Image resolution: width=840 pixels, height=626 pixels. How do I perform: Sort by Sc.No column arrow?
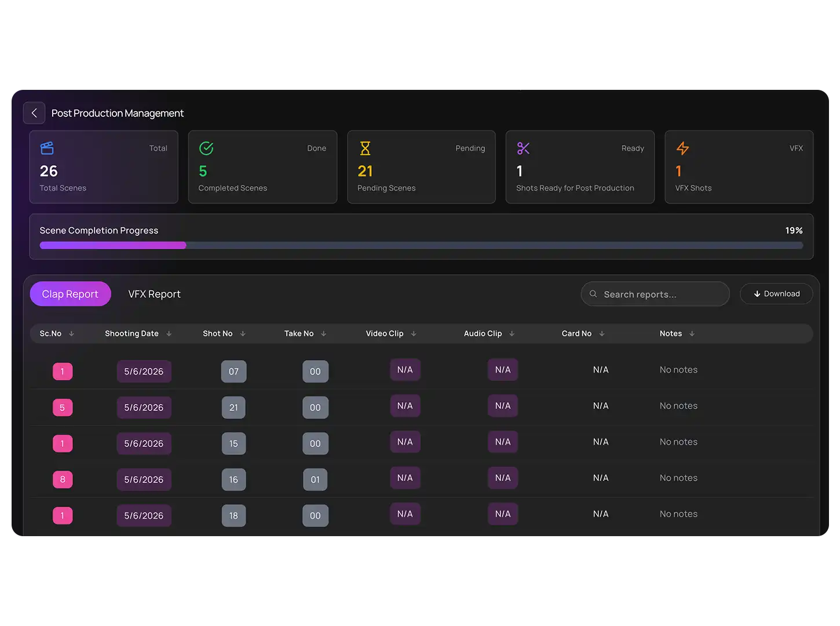click(71, 333)
